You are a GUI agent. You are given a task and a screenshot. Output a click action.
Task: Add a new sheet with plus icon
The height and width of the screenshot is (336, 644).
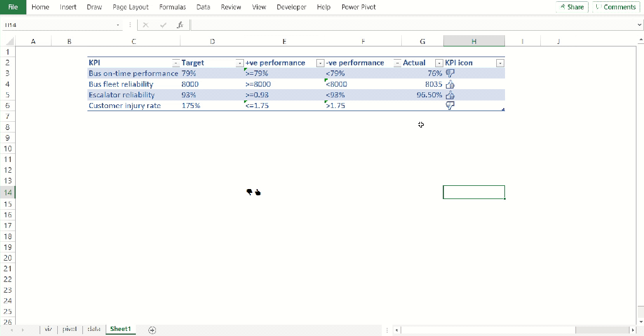tap(152, 330)
